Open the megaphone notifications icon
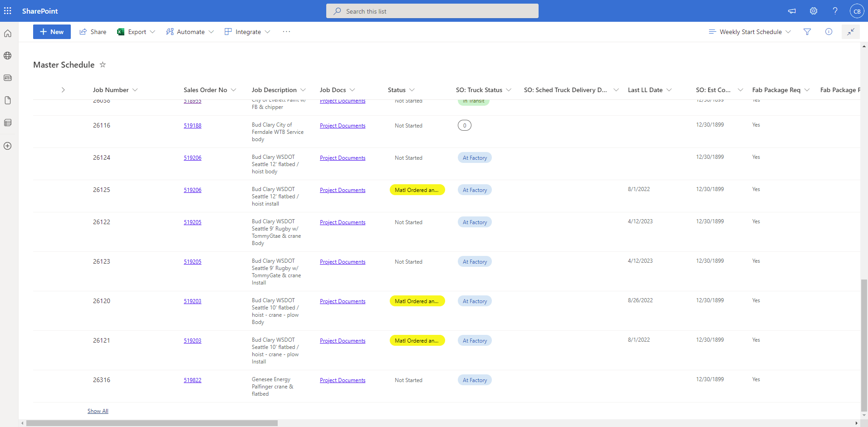Screen dimensions: 868x427 click(792, 11)
